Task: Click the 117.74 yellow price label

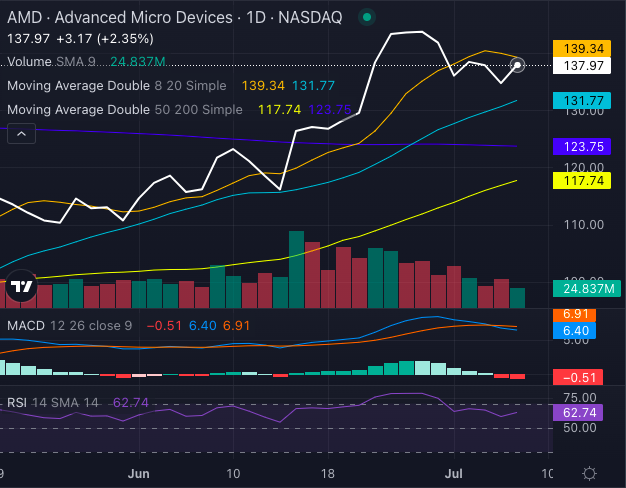Action: point(582,181)
